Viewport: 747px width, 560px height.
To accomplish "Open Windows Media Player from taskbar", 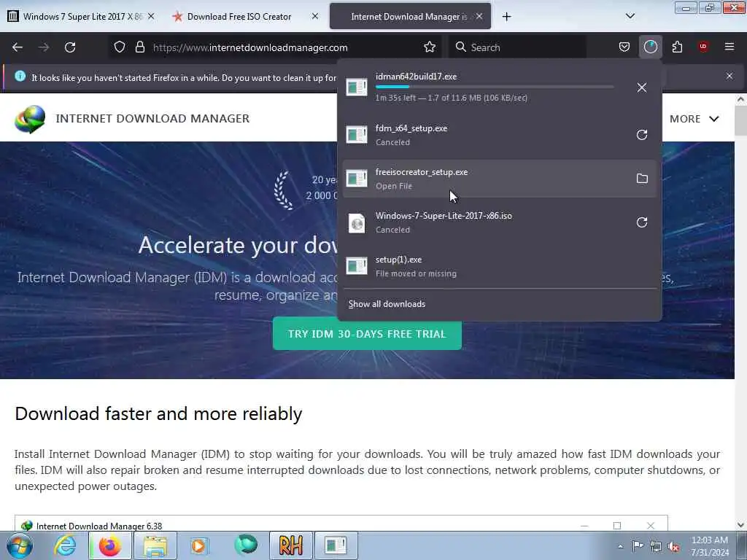I will [200, 545].
